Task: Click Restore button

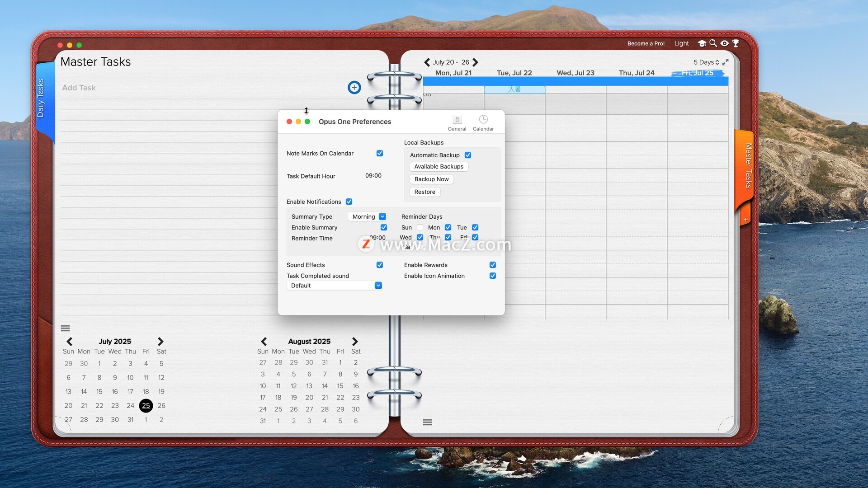Action: pyautogui.click(x=425, y=192)
